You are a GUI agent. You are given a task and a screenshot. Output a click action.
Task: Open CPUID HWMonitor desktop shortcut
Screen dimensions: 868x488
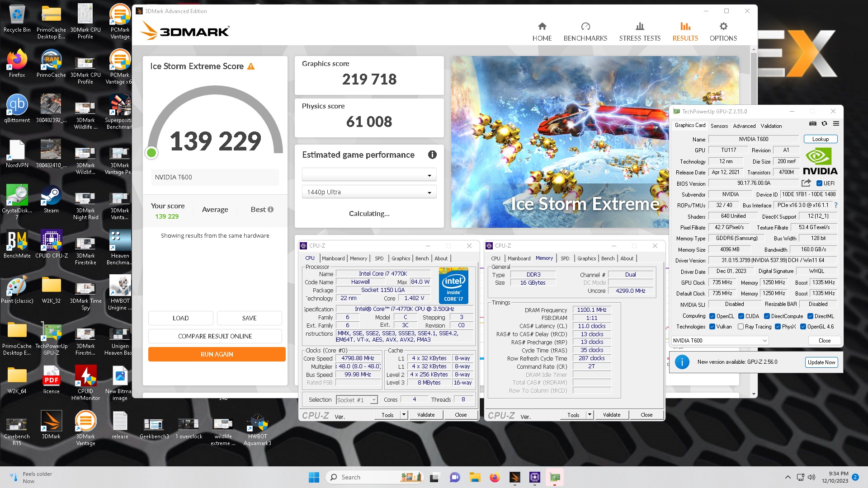click(x=85, y=383)
